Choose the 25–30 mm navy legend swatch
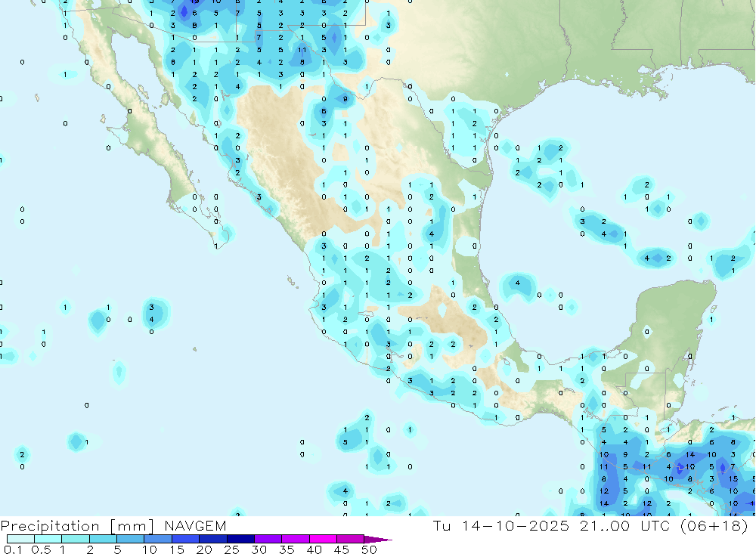Viewport: 756px width, 554px height. click(240, 539)
